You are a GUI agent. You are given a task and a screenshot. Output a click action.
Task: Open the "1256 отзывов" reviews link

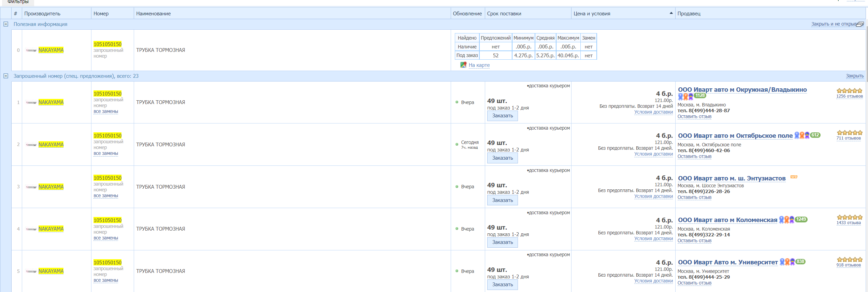[x=850, y=96]
